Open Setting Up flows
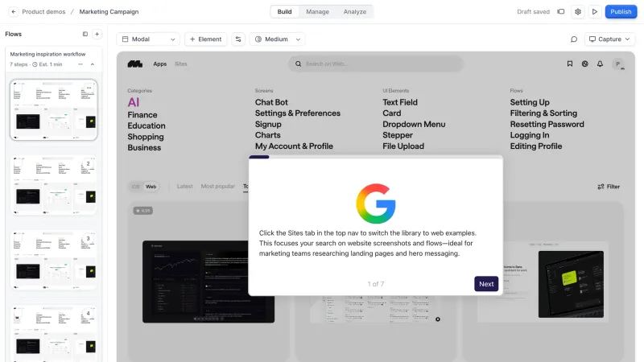 [530, 102]
